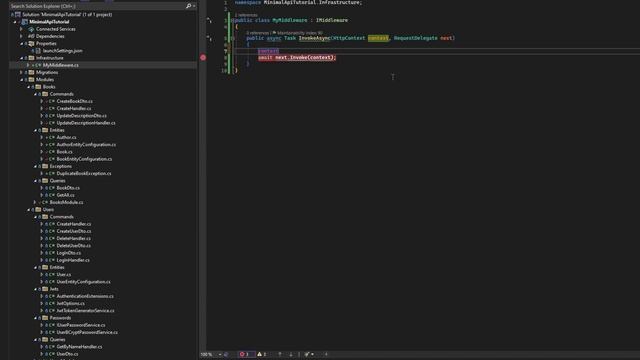This screenshot has height=360, width=640.
Task: Select GetAll.cs in the tree
Action: tap(65, 195)
